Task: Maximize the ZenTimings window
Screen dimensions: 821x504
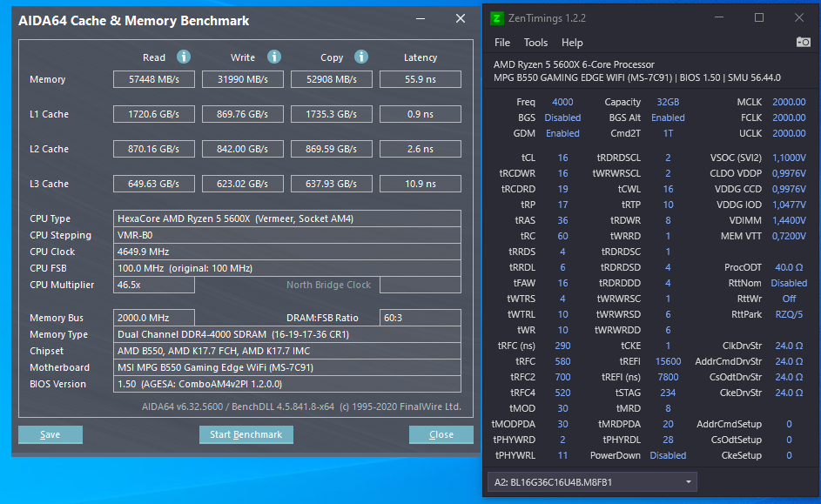Action: [x=758, y=17]
